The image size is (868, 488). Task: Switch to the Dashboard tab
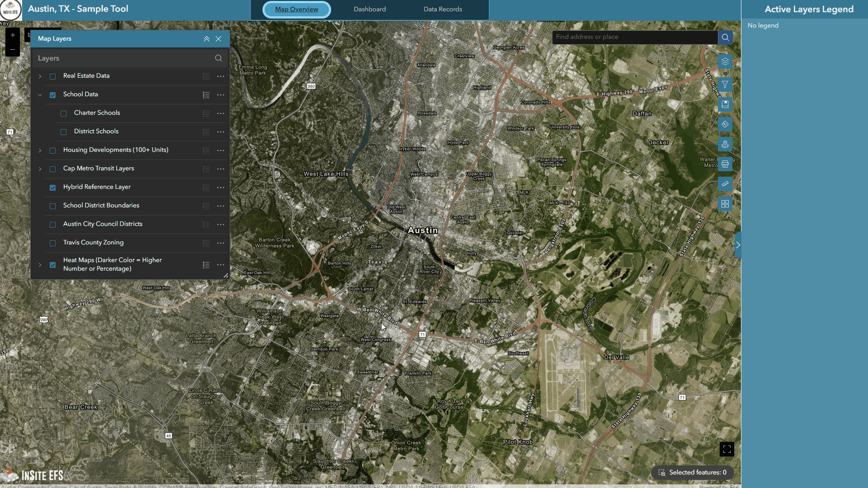tap(370, 9)
